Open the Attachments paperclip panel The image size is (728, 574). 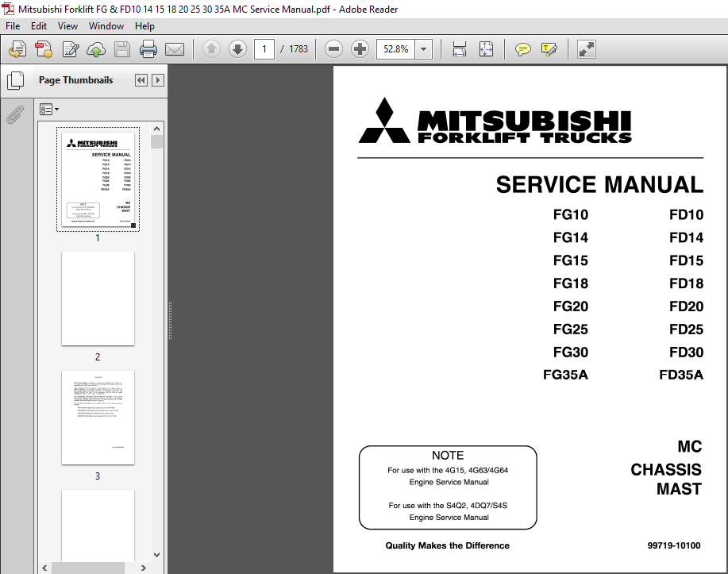click(x=15, y=114)
